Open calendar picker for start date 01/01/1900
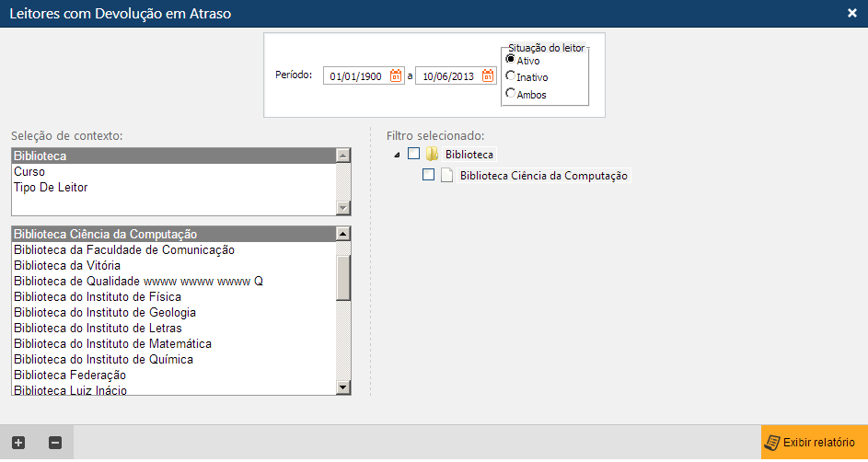Image resolution: width=868 pixels, height=462 pixels. [x=396, y=76]
